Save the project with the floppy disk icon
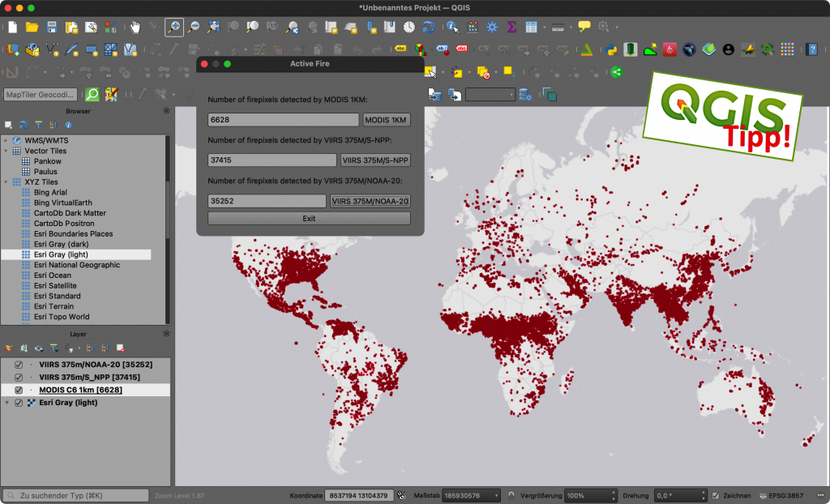Image resolution: width=830 pixels, height=504 pixels. [x=51, y=27]
